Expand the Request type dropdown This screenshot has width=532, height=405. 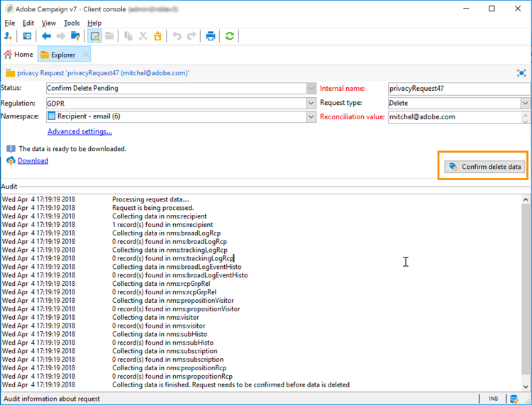(525, 103)
